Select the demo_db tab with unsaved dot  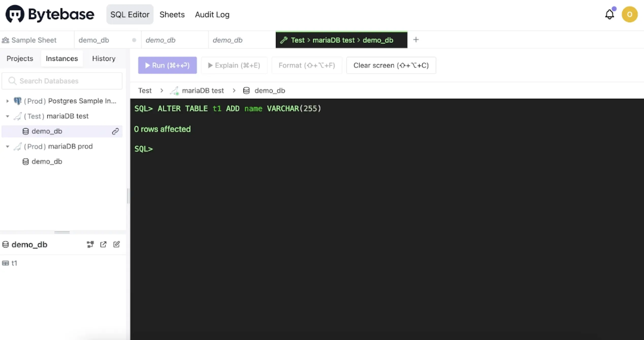coord(108,40)
